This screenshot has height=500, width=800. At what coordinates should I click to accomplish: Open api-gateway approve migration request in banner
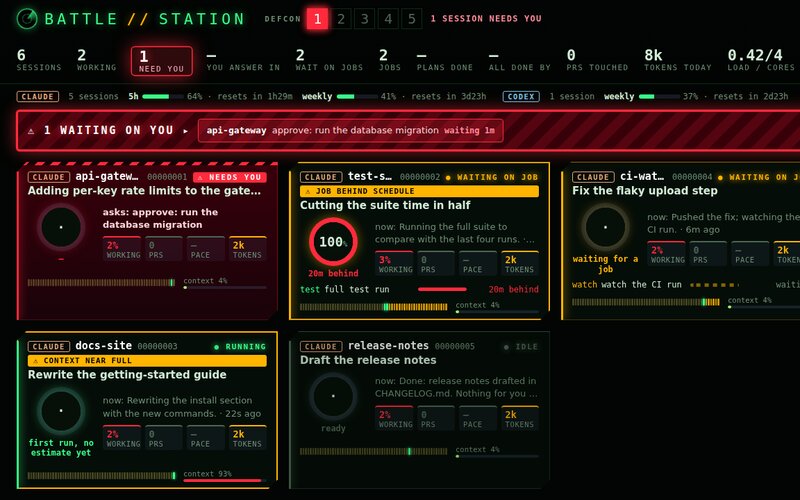coord(351,131)
